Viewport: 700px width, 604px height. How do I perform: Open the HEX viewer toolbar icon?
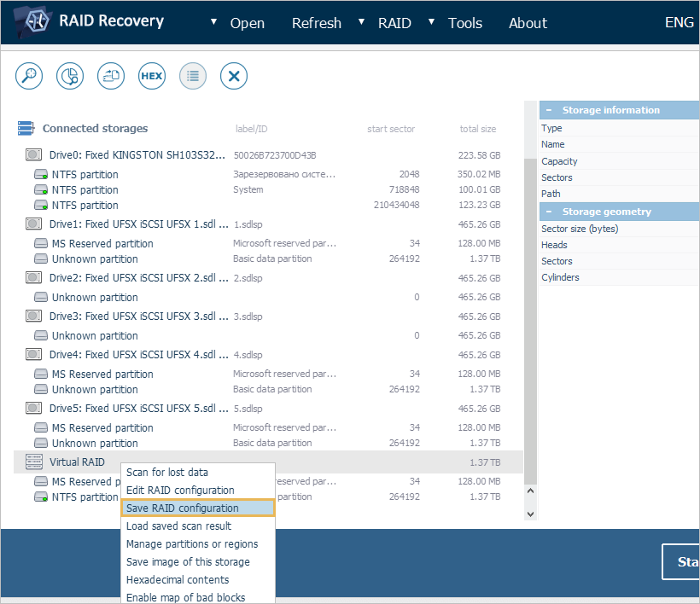click(x=152, y=76)
